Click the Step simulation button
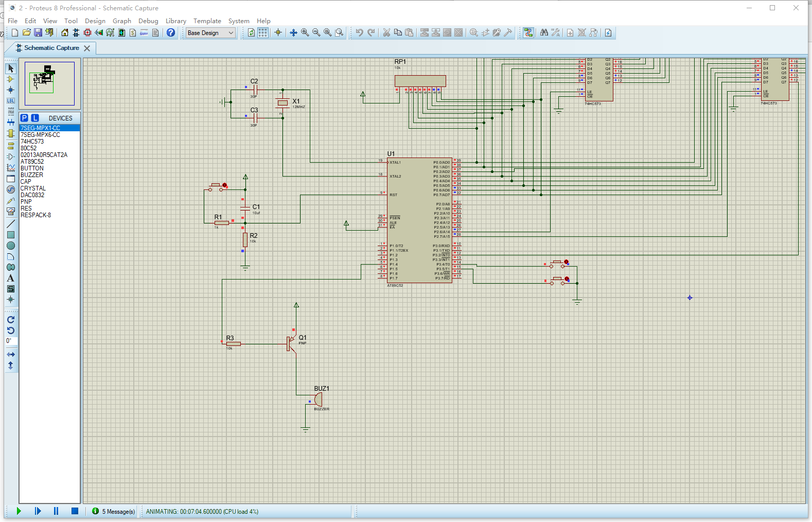 click(x=38, y=511)
